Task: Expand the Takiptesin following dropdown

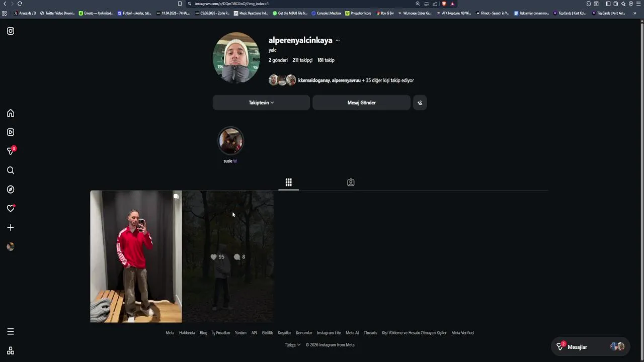Action: (261, 103)
